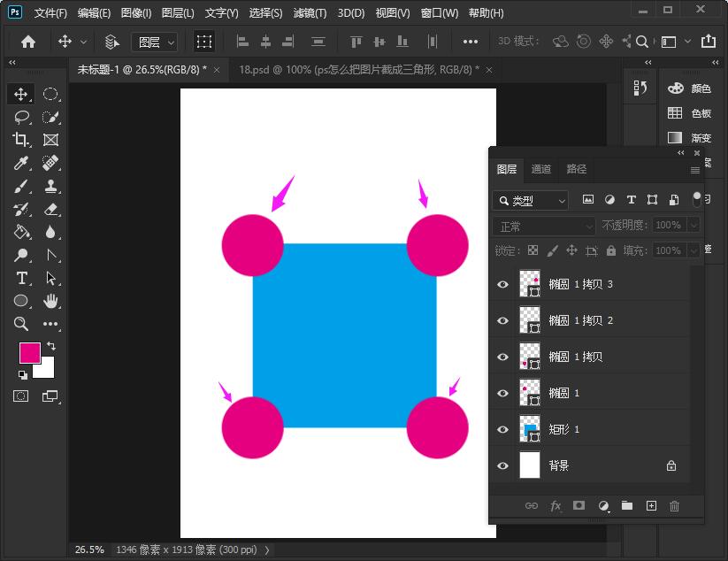Hide the 矩形 1 layer

503,430
